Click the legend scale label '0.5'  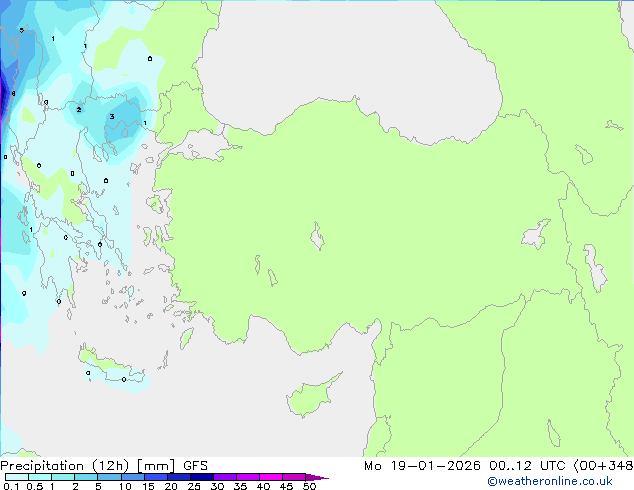click(35, 486)
